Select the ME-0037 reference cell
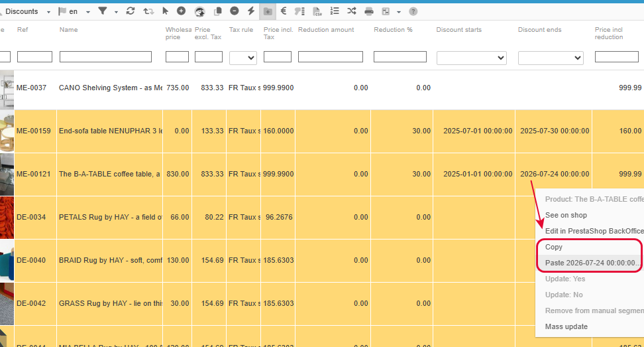Screen dimensions: 644x347 click(35, 88)
